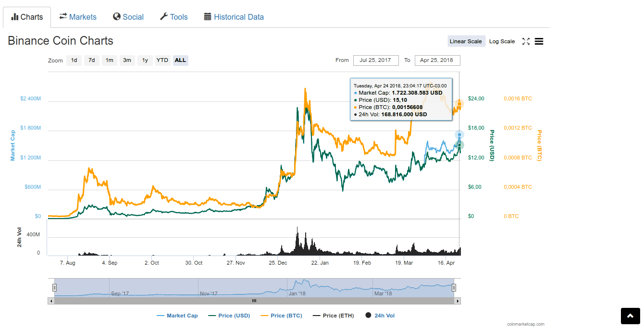The image size is (644, 329).
Task: Click the Jan '18 navigator label
Action: 297,293
